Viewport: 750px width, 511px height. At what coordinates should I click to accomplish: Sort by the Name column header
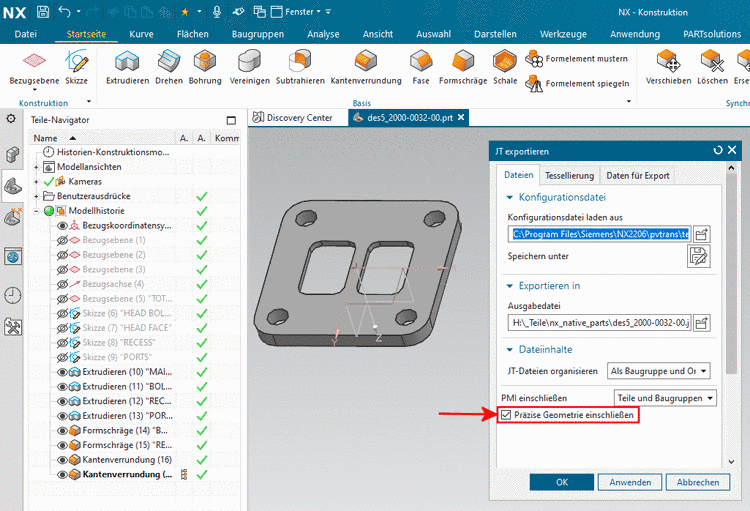coord(102,138)
